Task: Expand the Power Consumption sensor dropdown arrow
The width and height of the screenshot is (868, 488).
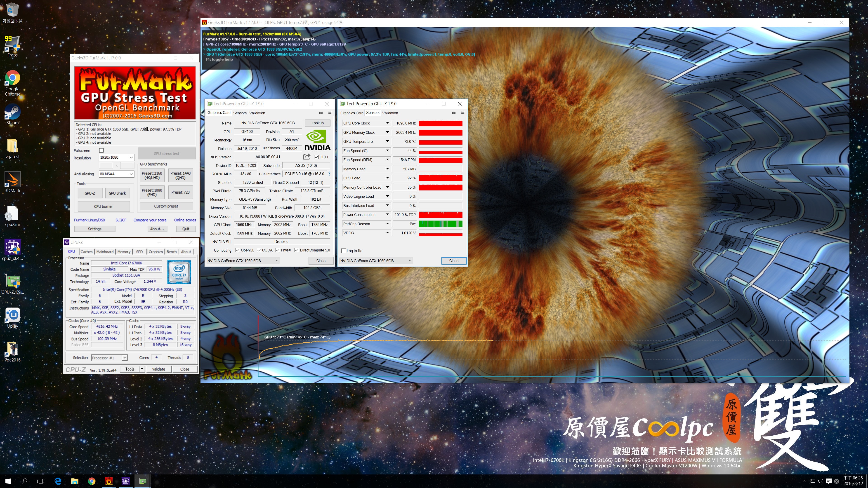Action: tap(387, 215)
